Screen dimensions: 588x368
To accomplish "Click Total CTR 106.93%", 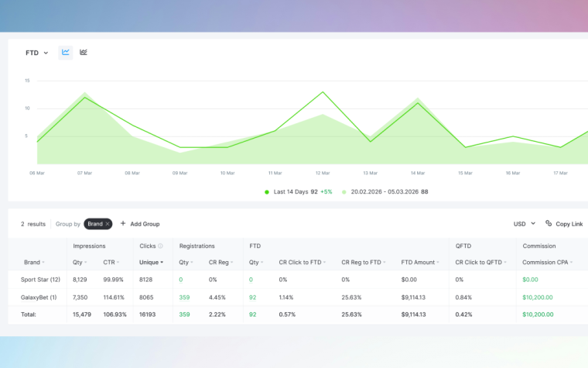I will pyautogui.click(x=115, y=315).
